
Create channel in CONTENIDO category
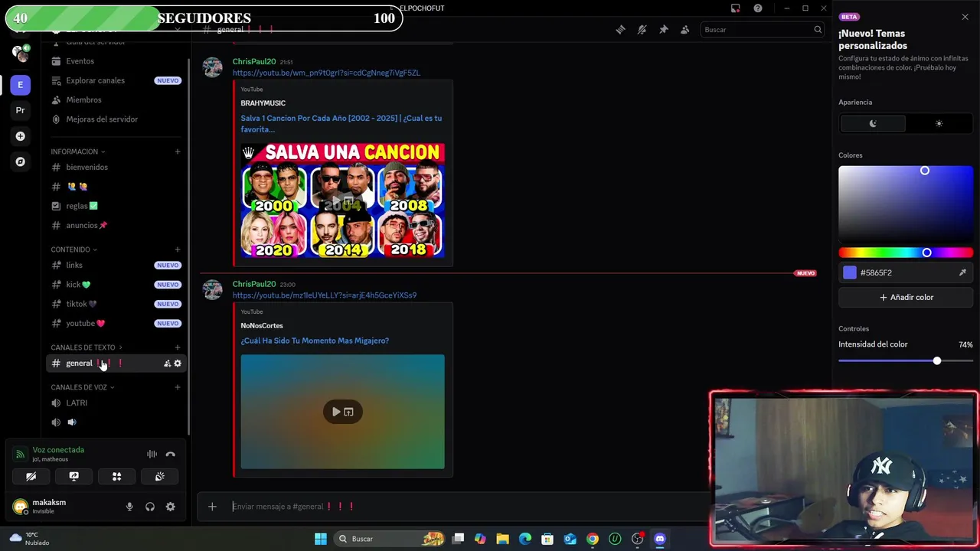tap(178, 249)
